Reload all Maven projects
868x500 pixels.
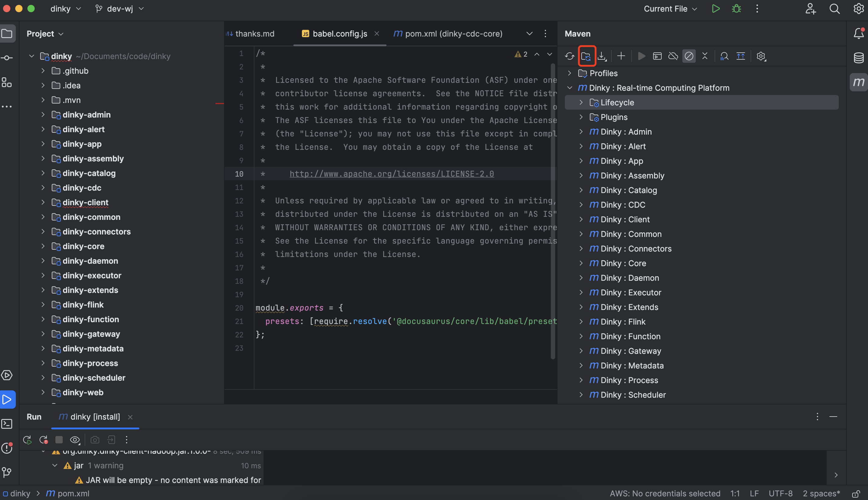click(x=569, y=56)
